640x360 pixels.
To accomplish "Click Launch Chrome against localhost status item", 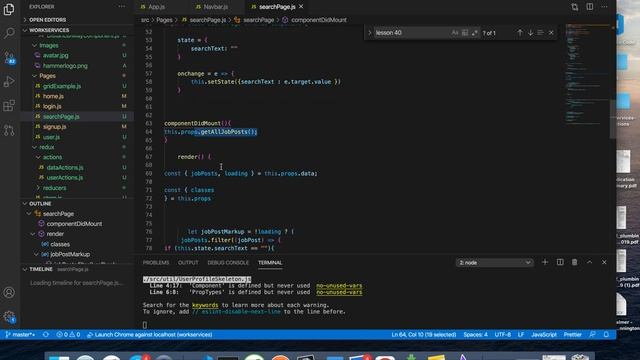I will (x=150, y=335).
